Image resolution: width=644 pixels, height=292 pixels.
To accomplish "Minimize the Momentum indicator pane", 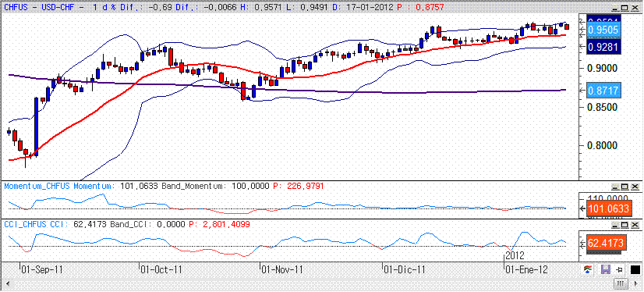I will tap(615, 187).
